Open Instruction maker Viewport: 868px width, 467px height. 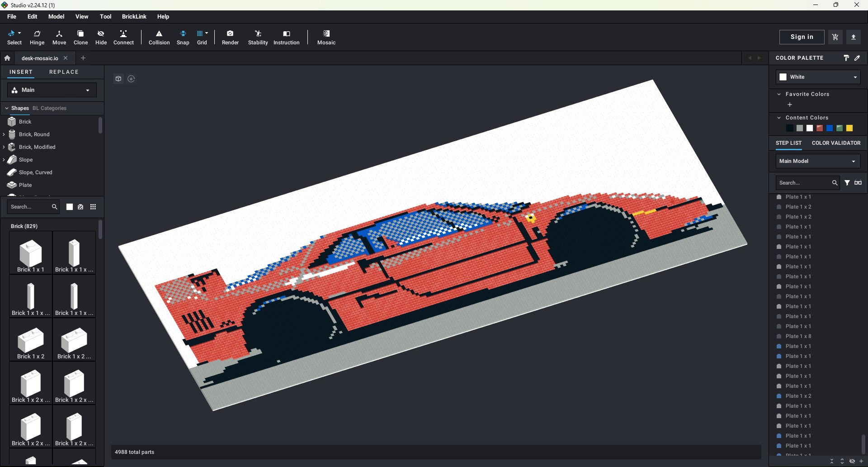click(286, 37)
